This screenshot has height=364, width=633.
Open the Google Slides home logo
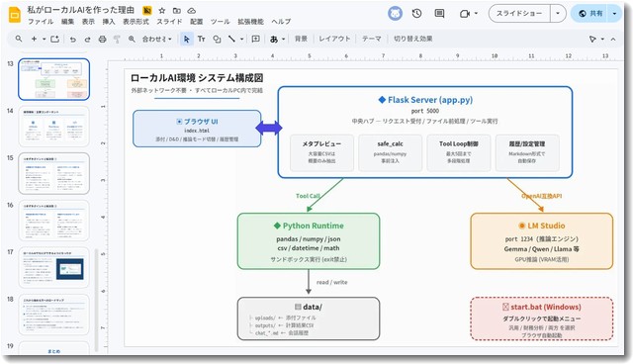coord(15,15)
